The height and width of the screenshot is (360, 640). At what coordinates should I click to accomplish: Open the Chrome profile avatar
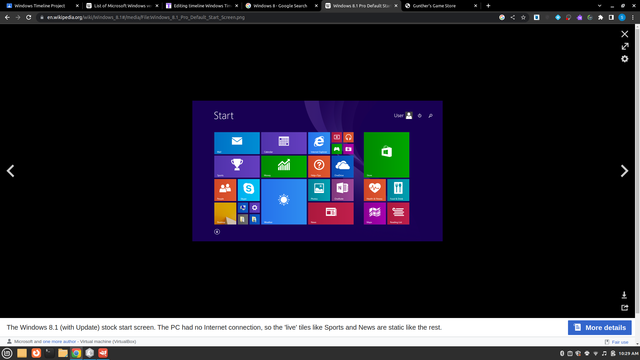click(x=622, y=18)
